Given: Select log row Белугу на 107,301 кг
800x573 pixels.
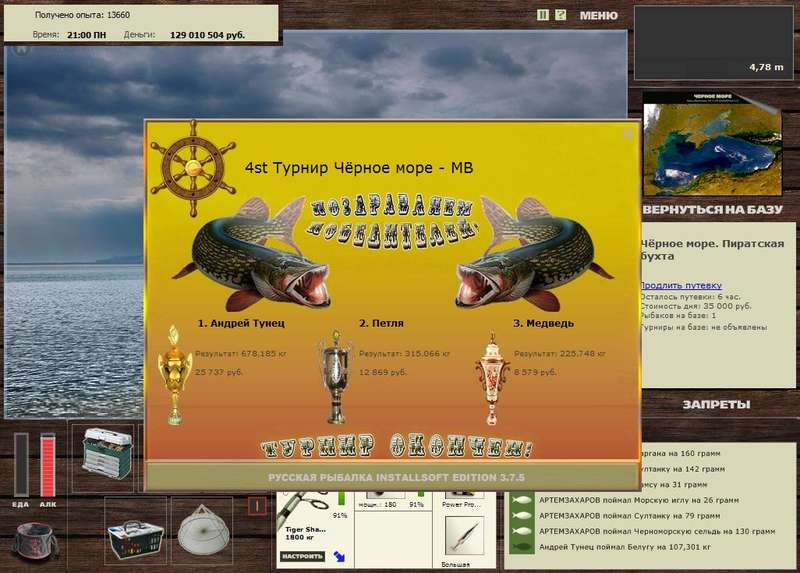Looking at the screenshot, I should (624, 547).
